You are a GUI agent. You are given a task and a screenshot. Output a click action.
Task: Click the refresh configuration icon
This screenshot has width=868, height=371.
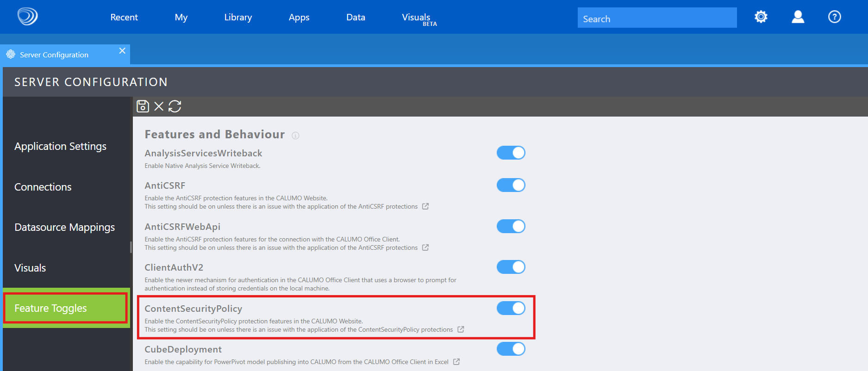175,106
